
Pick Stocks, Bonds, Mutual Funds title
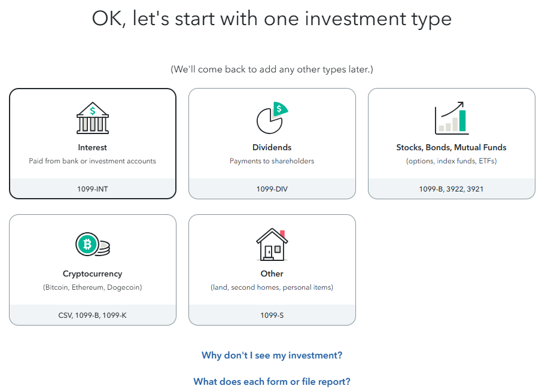click(x=452, y=148)
